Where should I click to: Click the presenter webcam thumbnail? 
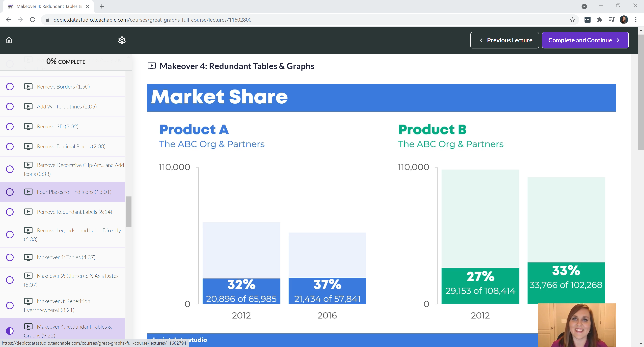point(577,325)
